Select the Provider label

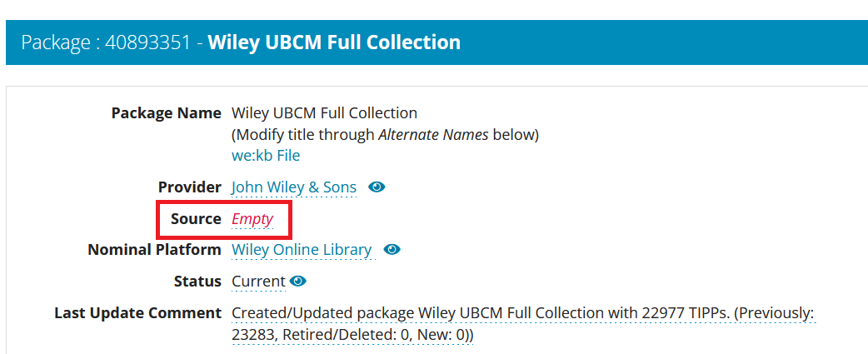(189, 187)
